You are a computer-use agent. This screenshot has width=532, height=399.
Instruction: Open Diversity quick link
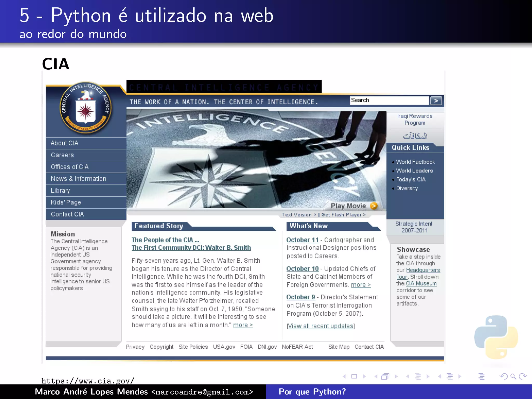point(407,188)
